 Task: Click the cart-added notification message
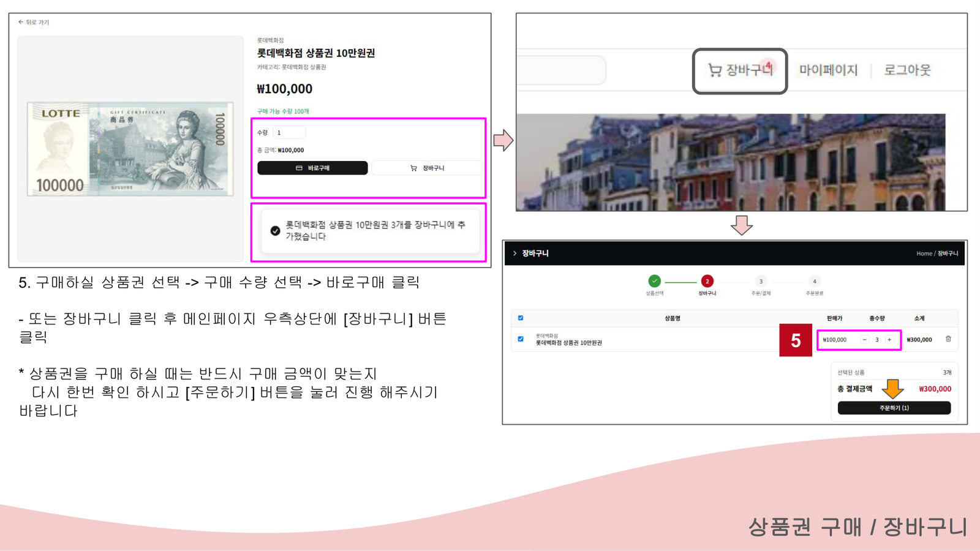tap(370, 231)
